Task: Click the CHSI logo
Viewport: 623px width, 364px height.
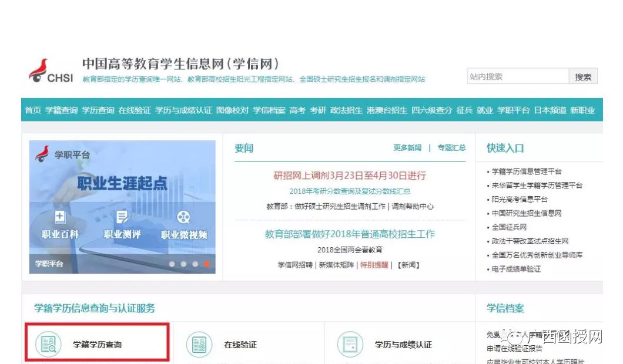Action: (51, 70)
